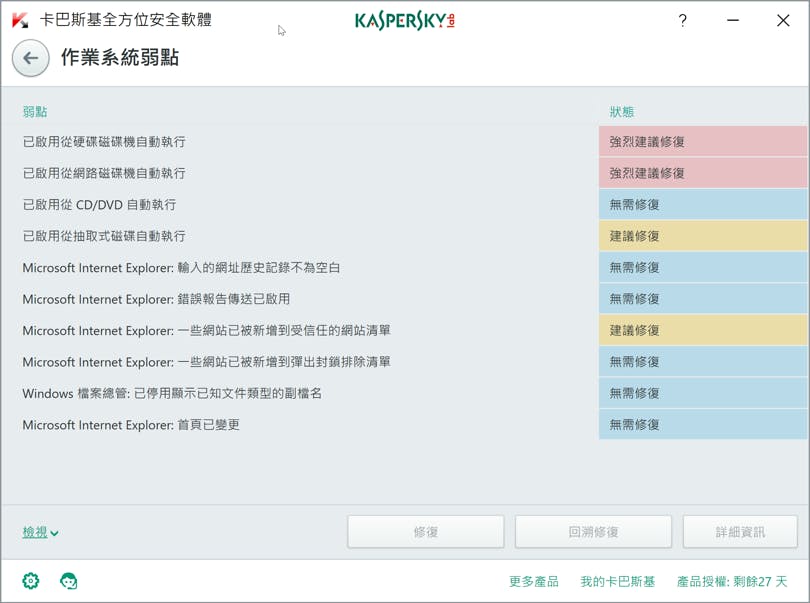Sort by the 狀態 column header
810x603 pixels.
pos(622,112)
